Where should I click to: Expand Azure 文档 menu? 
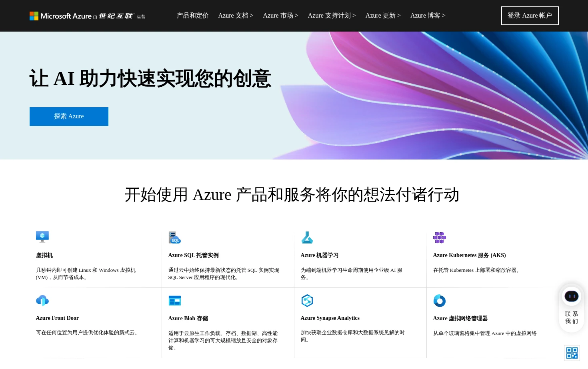[x=236, y=16]
